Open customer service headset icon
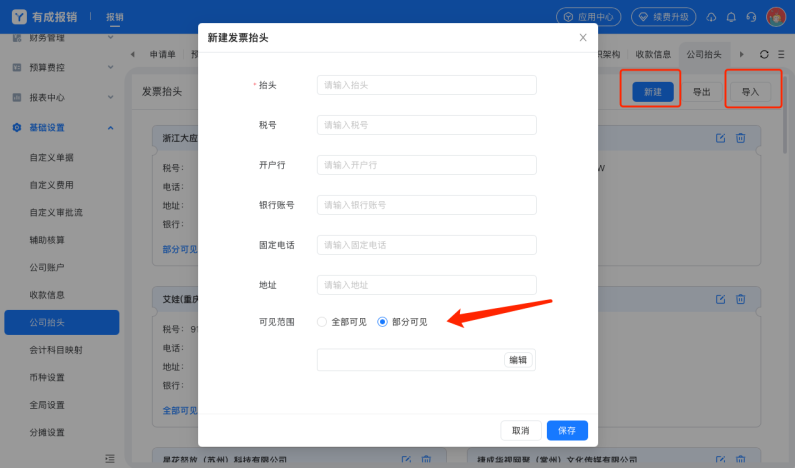 750,17
